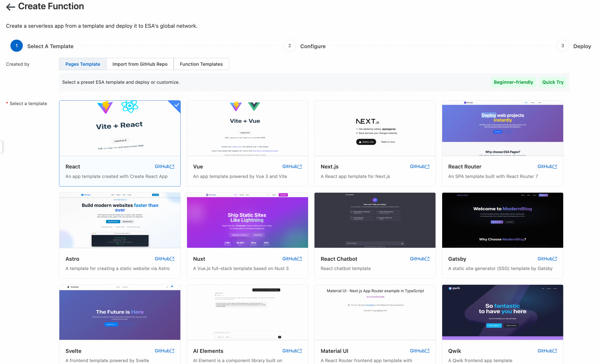Open the Vue template's GitHub external link icon

click(300, 167)
